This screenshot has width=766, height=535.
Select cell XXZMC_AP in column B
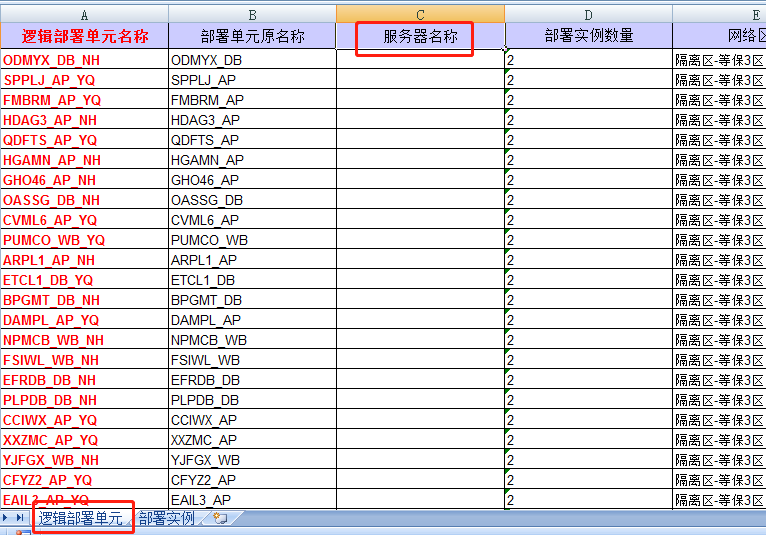(252, 440)
